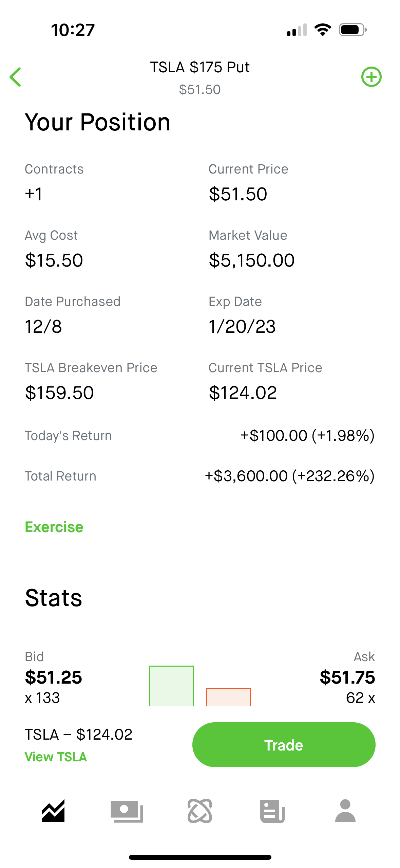The height and width of the screenshot is (868, 400).
Task: Tap the cellular signal bars
Action: [x=297, y=30]
